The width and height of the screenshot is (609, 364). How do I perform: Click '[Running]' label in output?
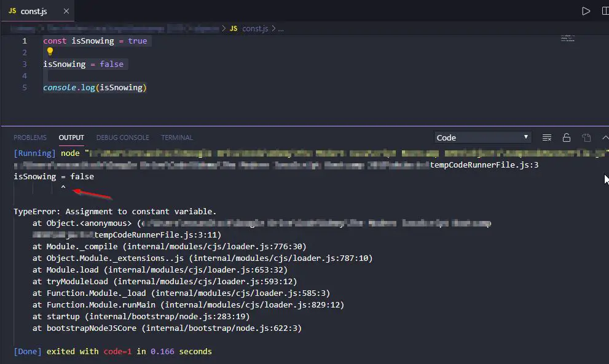coord(34,153)
